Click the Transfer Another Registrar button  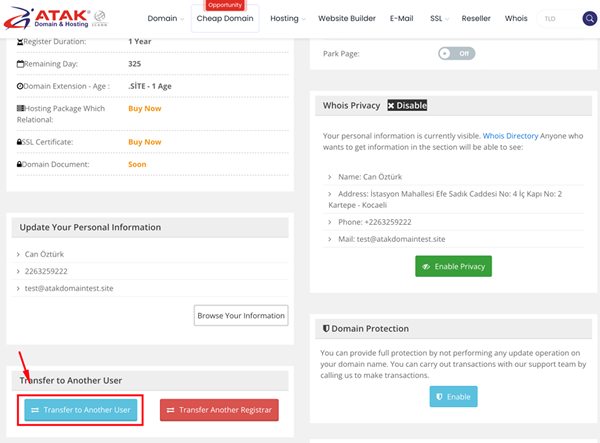point(219,410)
